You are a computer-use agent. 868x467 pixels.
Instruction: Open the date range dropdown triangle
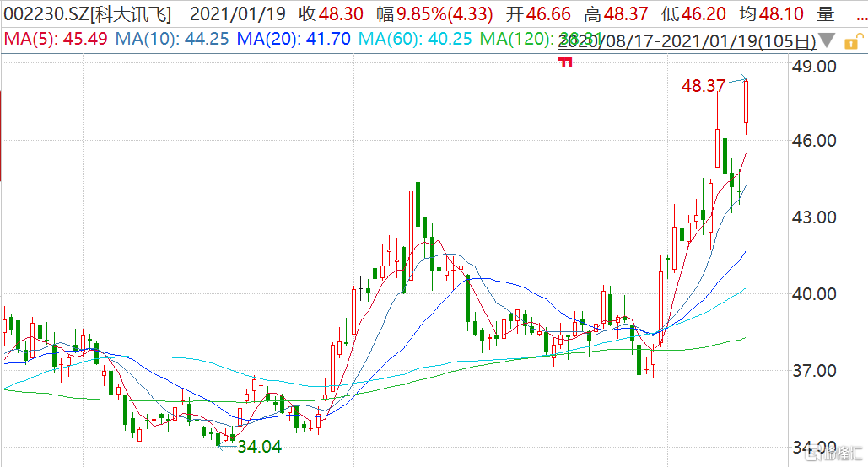826,40
